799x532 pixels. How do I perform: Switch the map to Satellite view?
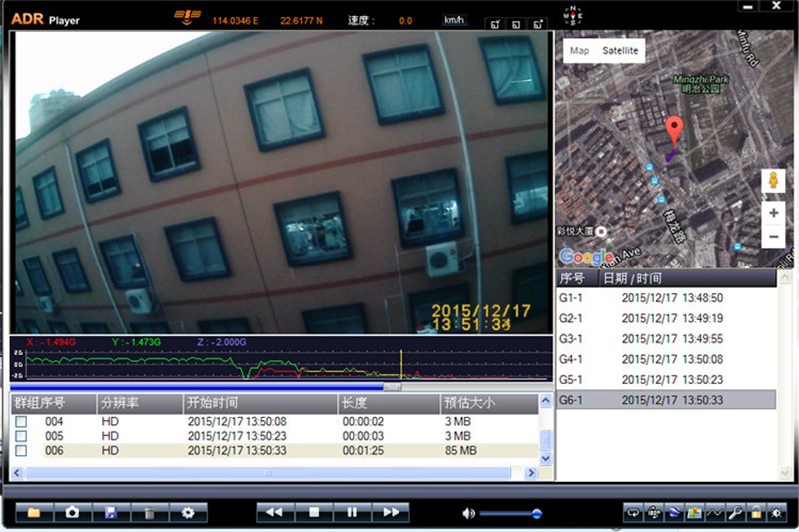pos(620,50)
